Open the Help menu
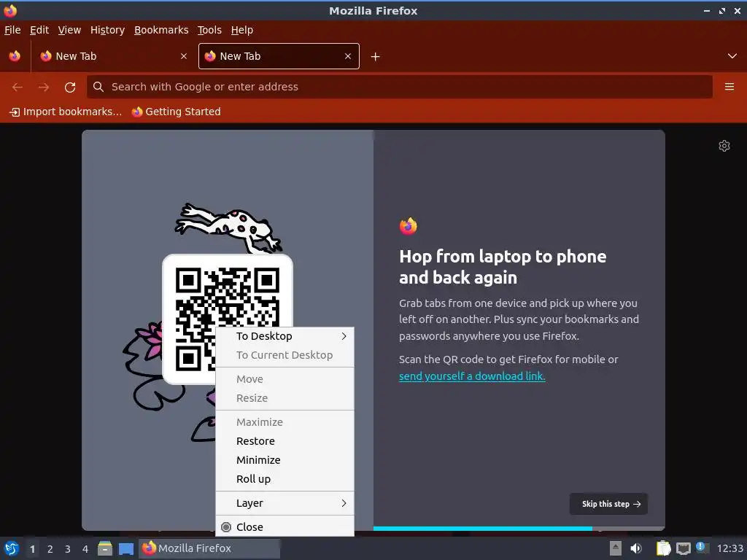The width and height of the screenshot is (747, 560). 241,30
